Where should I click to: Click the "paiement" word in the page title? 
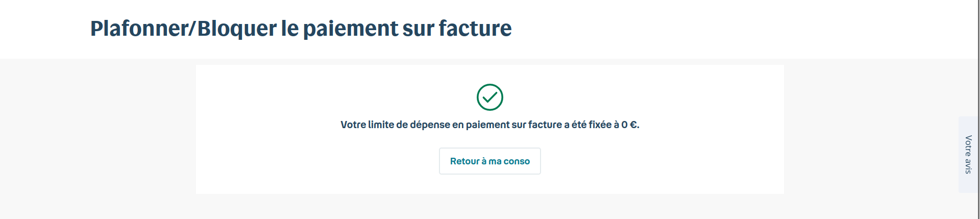(350, 29)
